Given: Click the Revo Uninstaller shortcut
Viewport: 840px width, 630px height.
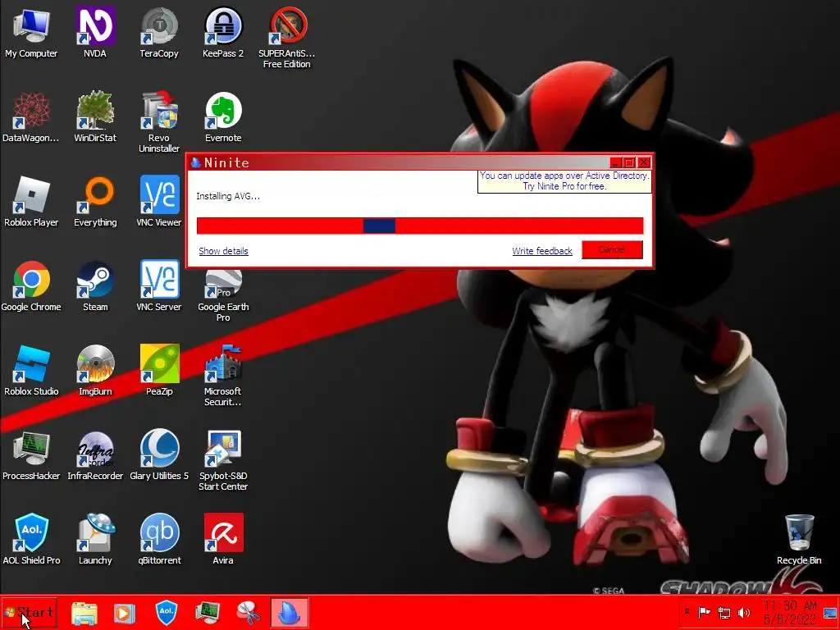Looking at the screenshot, I should pyautogui.click(x=159, y=121).
